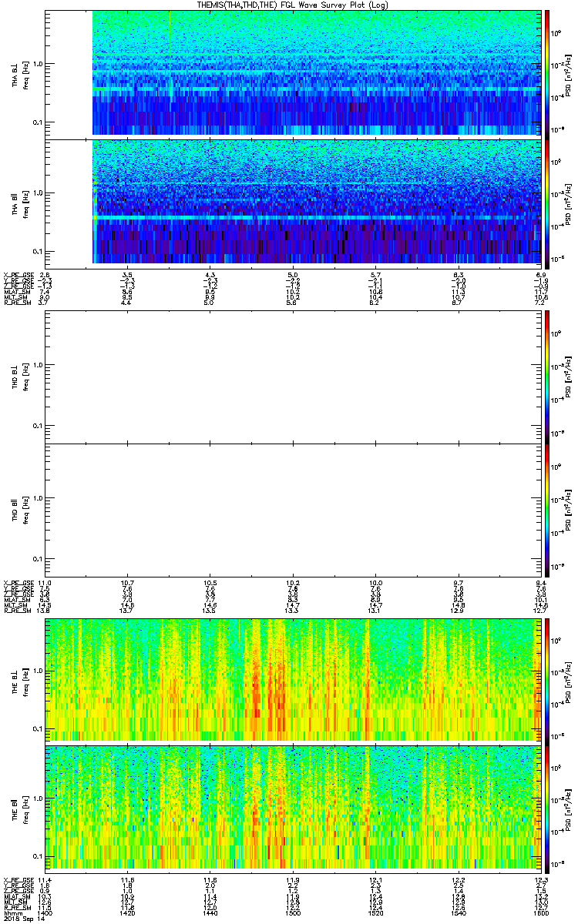Click the '1.0' frequency tick of THA B-parallel panel
This screenshot has height=924, width=578.
(x=39, y=192)
